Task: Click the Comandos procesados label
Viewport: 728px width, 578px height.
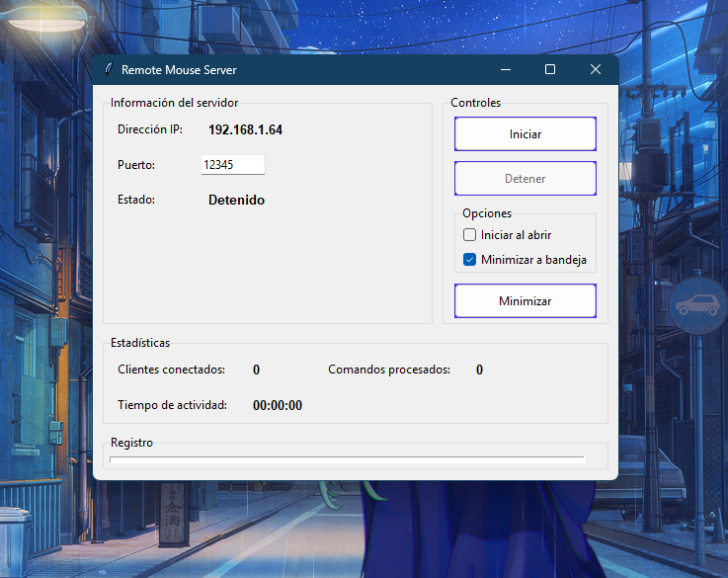Action: pyautogui.click(x=389, y=370)
